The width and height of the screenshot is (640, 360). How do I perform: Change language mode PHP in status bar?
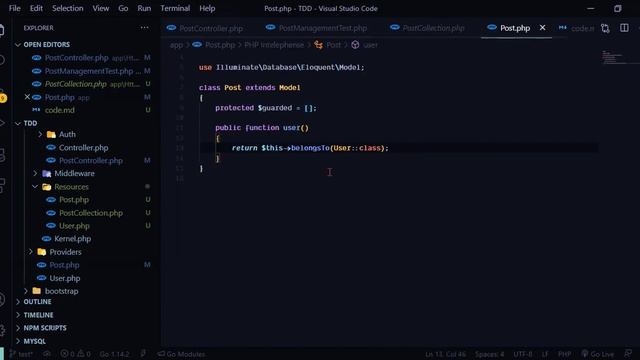coord(564,354)
